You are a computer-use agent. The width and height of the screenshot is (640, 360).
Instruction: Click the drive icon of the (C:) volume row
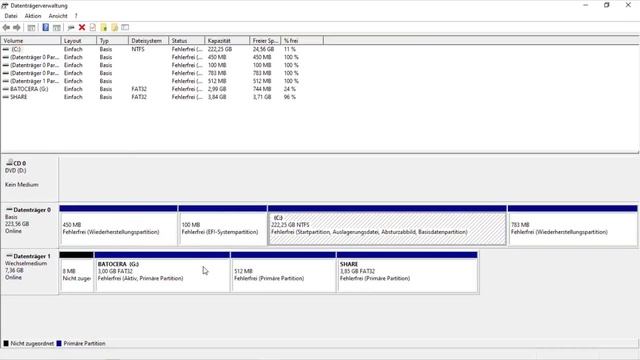[x=6, y=49]
